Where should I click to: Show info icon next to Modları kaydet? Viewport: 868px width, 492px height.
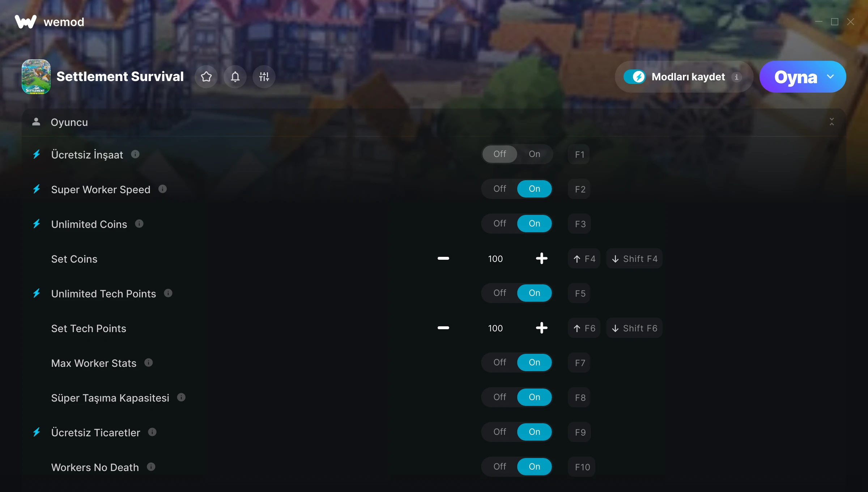point(736,77)
